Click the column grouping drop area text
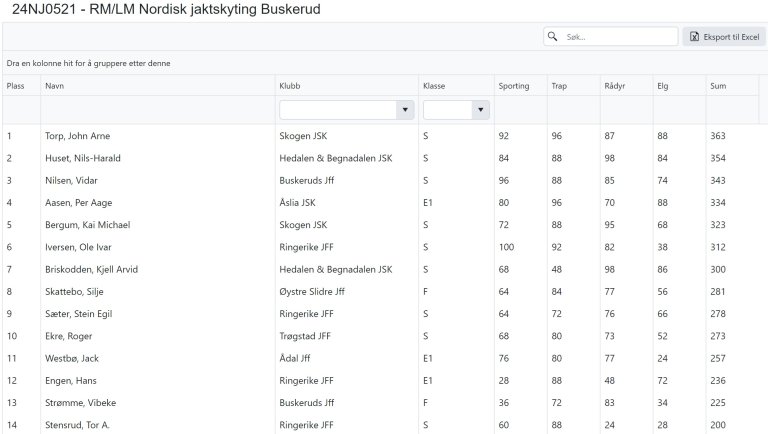Image resolution: width=768 pixels, height=434 pixels. [88, 63]
